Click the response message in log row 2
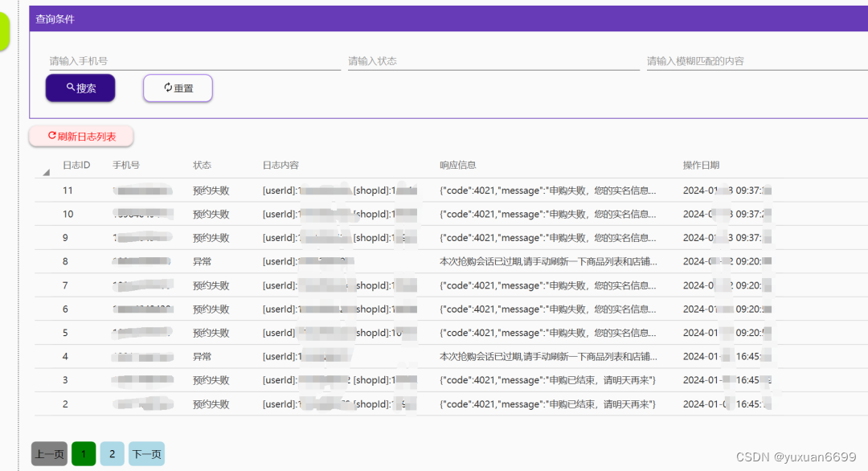 [547, 404]
